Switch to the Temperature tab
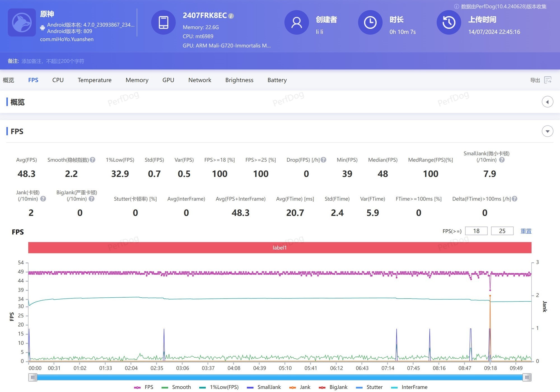The image size is (560, 392). click(x=95, y=80)
